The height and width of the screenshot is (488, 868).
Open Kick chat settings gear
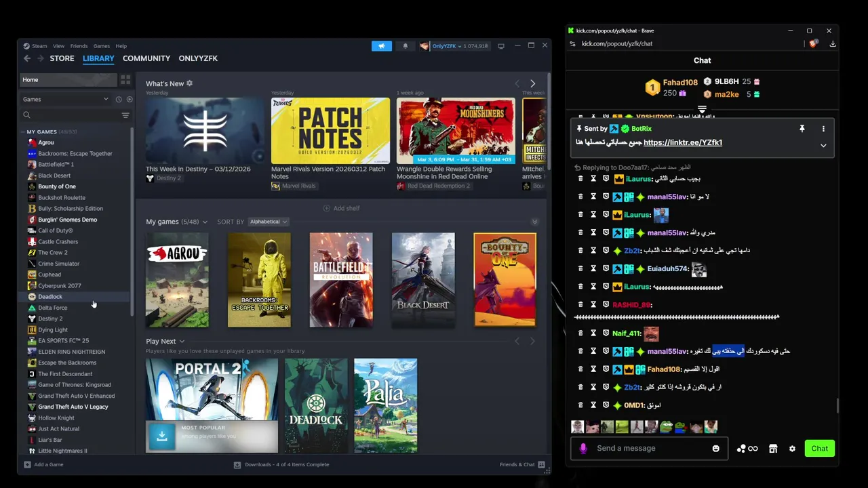click(792, 449)
